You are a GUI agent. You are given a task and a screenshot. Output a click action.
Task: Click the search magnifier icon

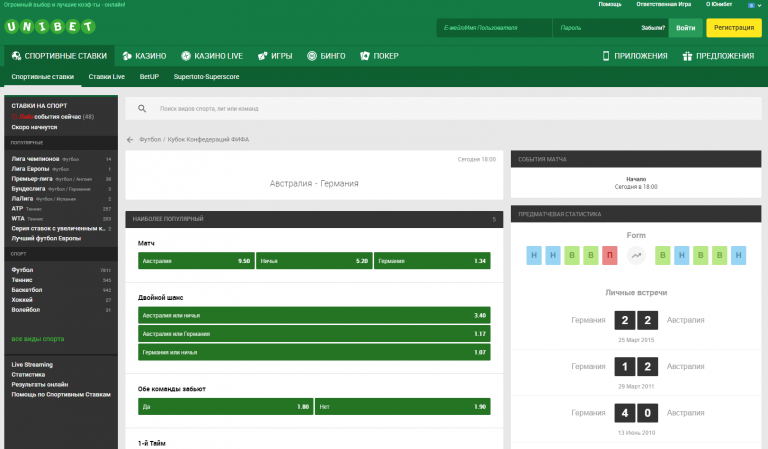tap(142, 108)
